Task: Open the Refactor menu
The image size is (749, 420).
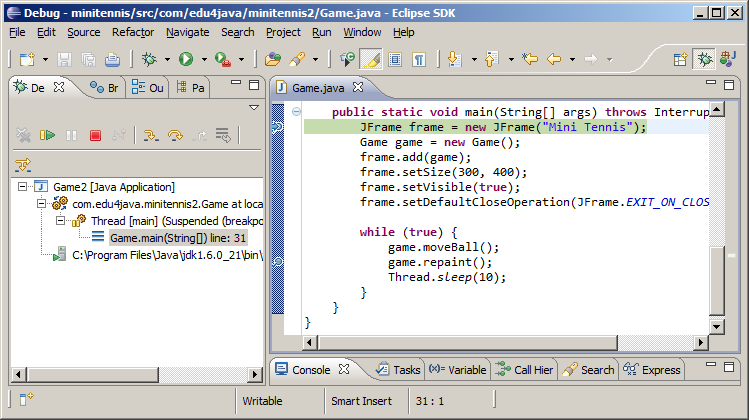Action: [x=133, y=32]
